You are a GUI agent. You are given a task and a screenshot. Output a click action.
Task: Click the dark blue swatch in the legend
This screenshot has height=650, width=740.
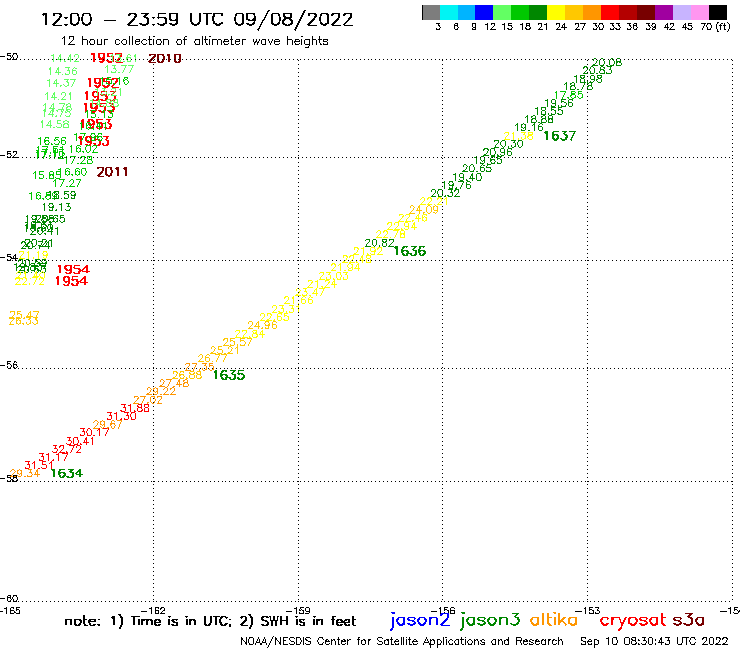[484, 12]
